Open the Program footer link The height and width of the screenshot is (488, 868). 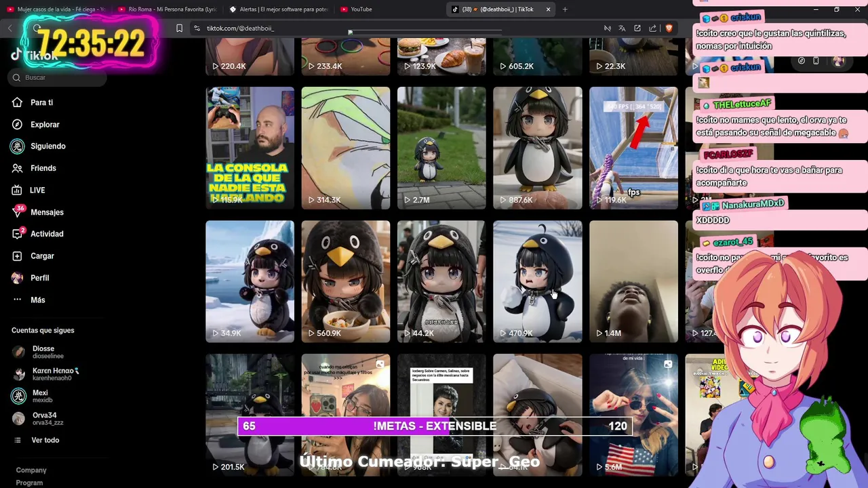[29, 483]
